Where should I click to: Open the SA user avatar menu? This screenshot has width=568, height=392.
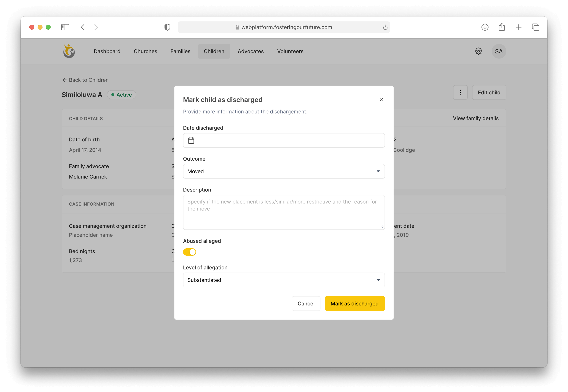(x=498, y=51)
